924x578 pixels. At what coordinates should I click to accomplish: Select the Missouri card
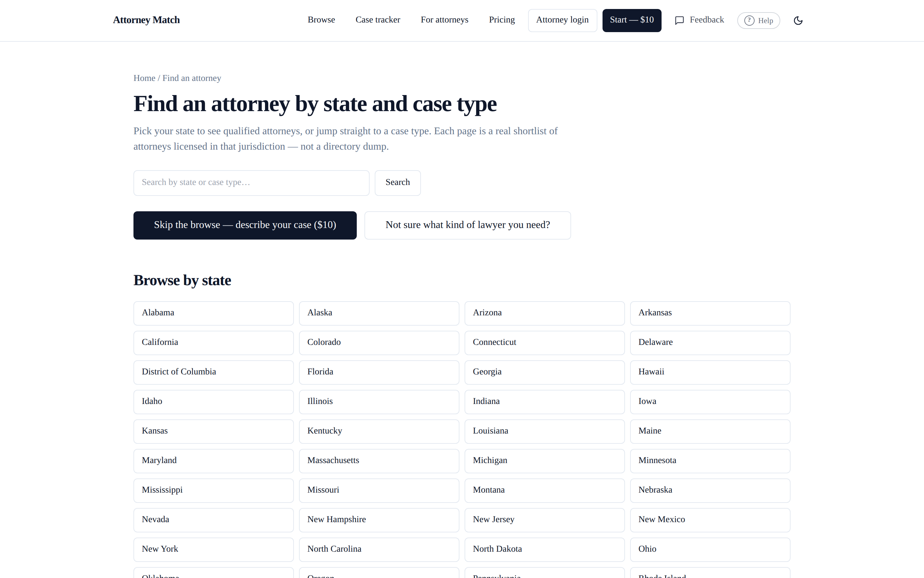pos(379,490)
